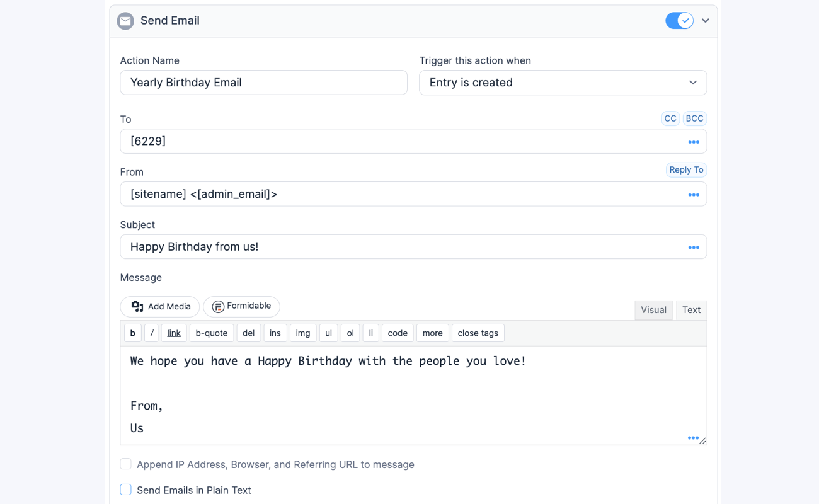Check Append IP Address, Browser, and Referring URL

125,464
